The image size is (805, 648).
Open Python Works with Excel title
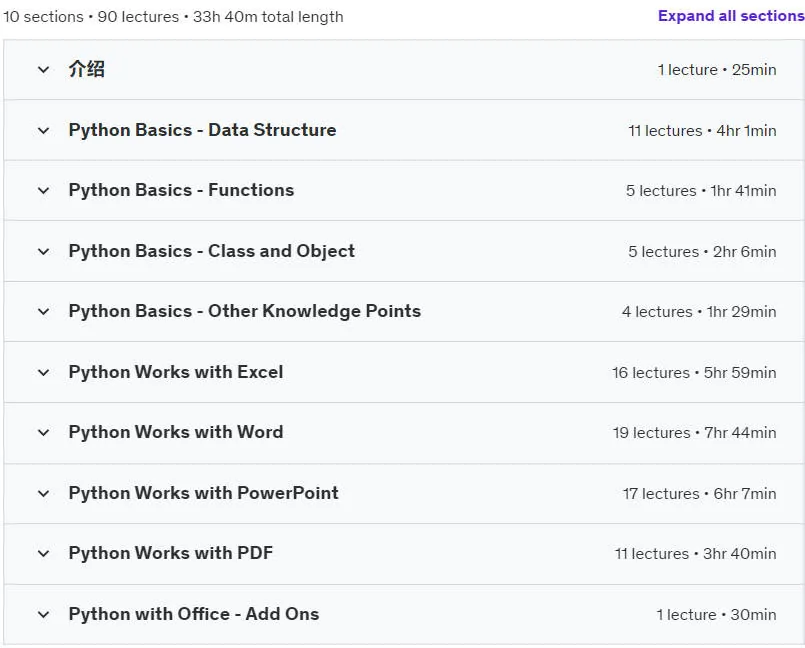click(176, 372)
